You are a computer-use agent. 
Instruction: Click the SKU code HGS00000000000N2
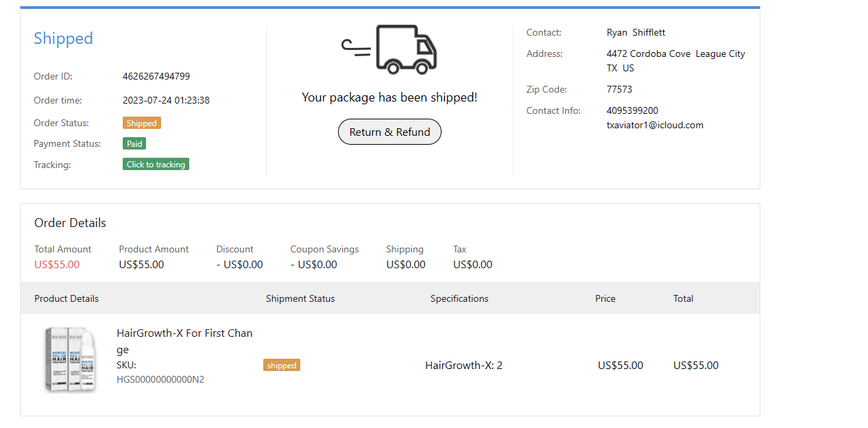coord(160,379)
